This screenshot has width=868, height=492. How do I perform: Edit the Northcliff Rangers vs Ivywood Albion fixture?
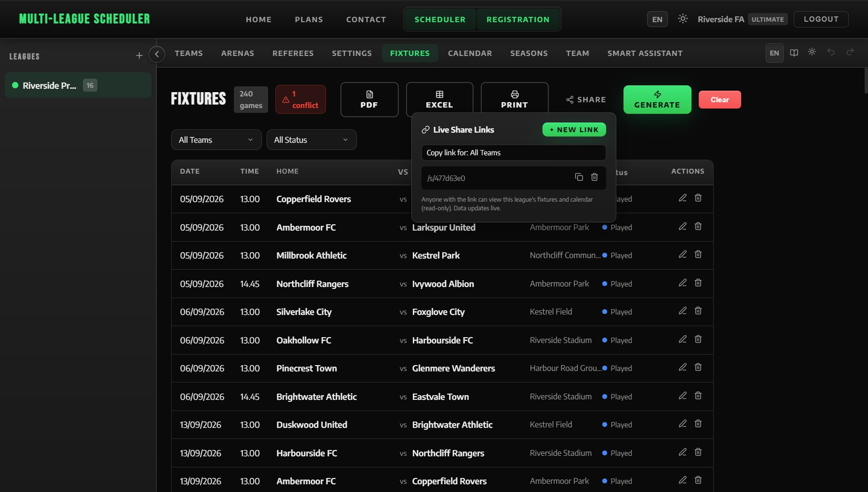click(x=682, y=283)
